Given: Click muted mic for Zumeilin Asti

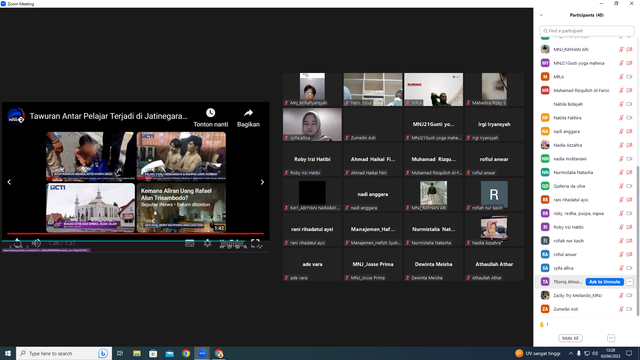Looking at the screenshot, I should (x=621, y=309).
